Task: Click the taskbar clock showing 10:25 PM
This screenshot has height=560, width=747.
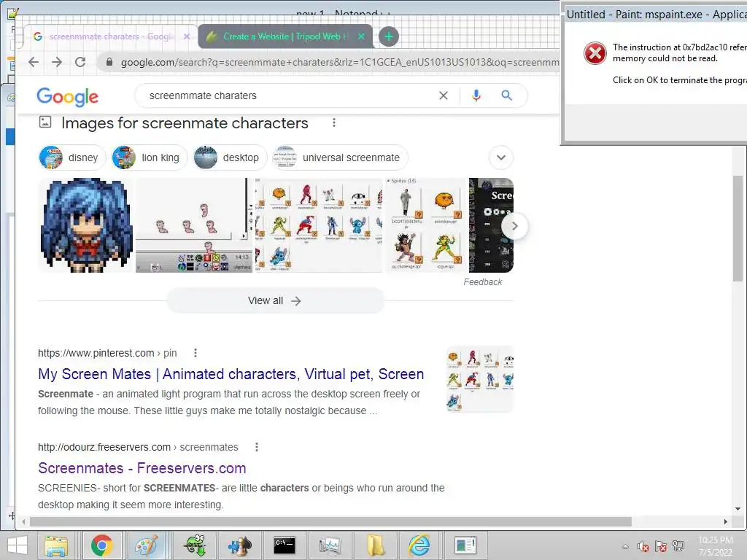Action: tap(716, 546)
